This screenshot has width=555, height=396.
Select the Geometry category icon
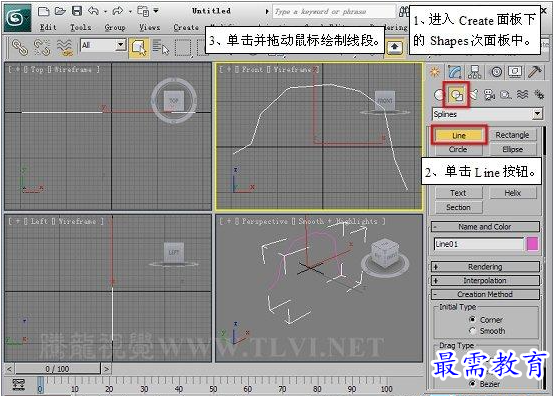point(439,95)
